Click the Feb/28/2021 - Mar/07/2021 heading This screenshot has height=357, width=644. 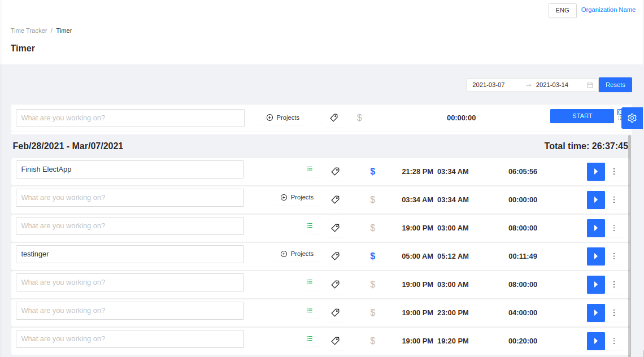pyautogui.click(x=68, y=146)
